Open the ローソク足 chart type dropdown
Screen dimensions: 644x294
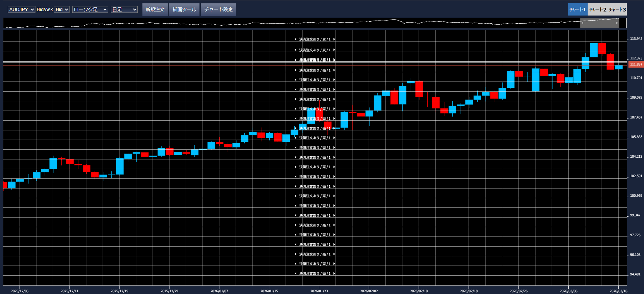(90, 9)
